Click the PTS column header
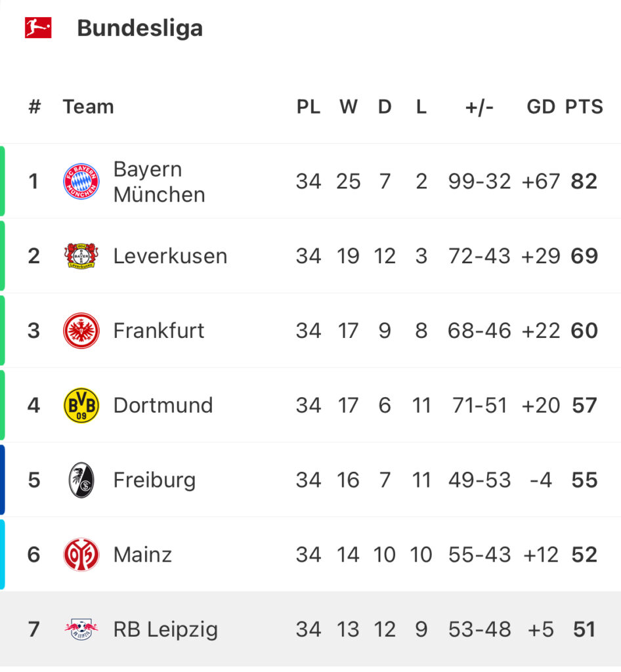This screenshot has width=621, height=672. point(584,107)
